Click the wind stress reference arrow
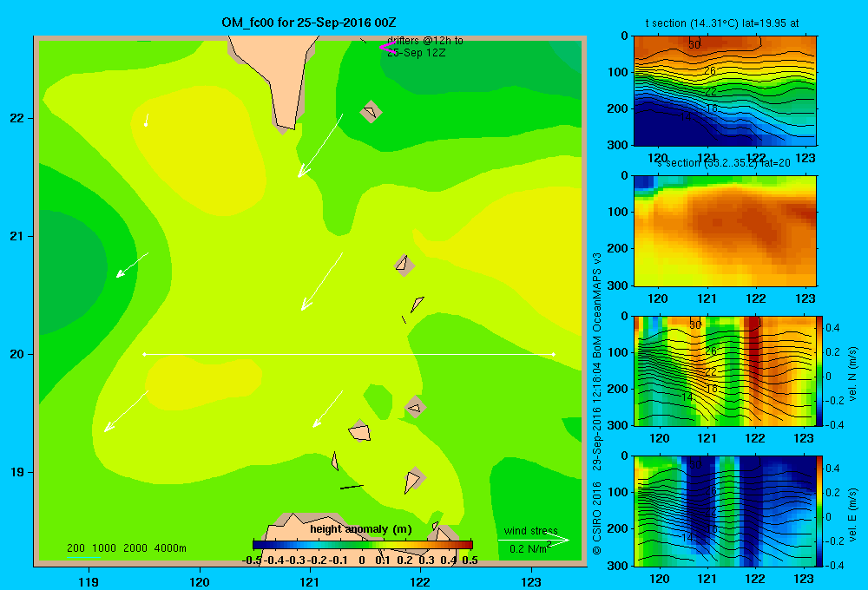 click(x=534, y=540)
